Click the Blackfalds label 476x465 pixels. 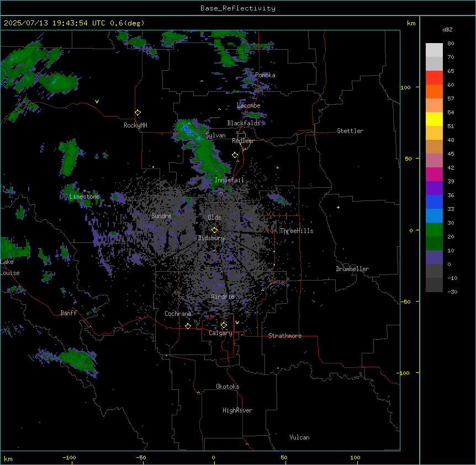(x=244, y=123)
